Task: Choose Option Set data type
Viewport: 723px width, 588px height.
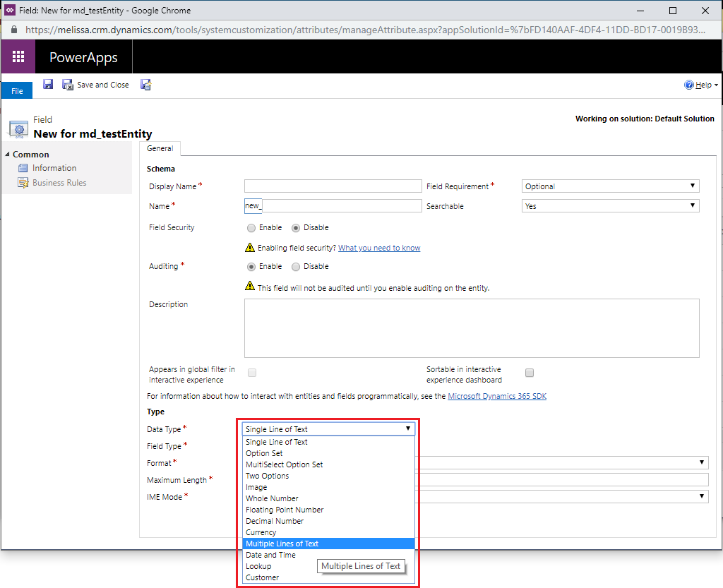Action: (x=329, y=453)
